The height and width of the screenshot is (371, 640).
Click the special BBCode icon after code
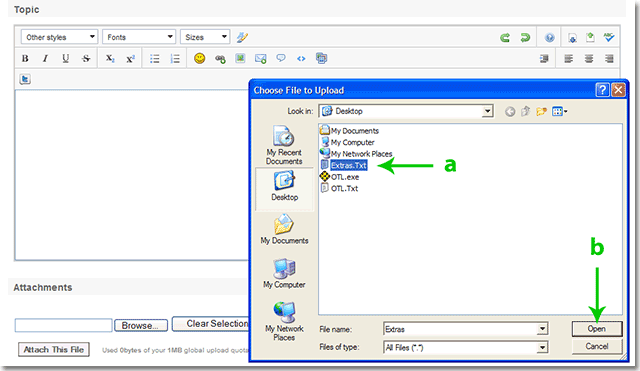(x=321, y=58)
